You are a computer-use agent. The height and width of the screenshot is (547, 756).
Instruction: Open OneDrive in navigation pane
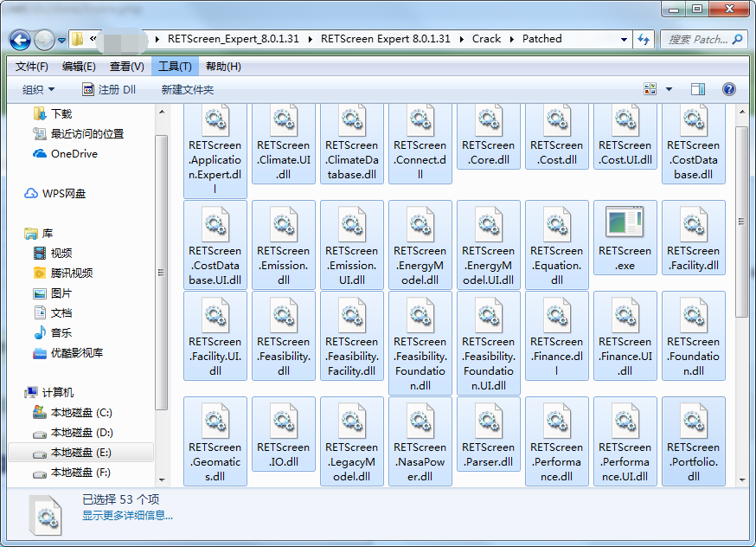tap(65, 154)
